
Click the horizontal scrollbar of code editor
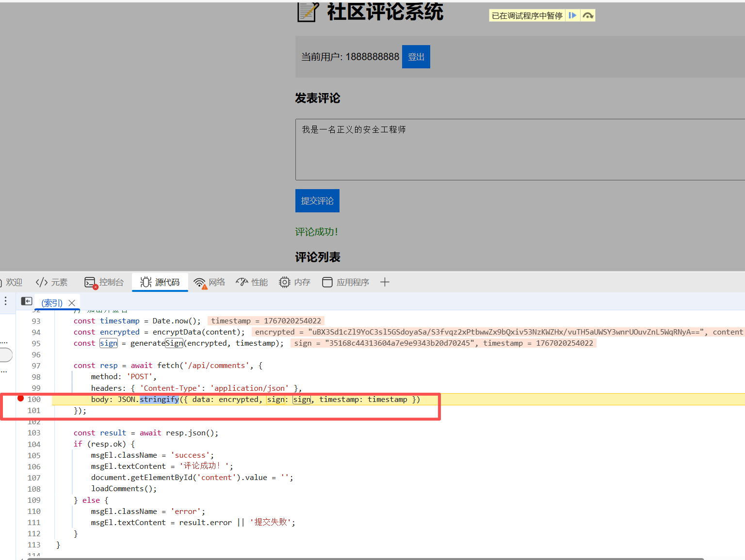(x=365, y=559)
